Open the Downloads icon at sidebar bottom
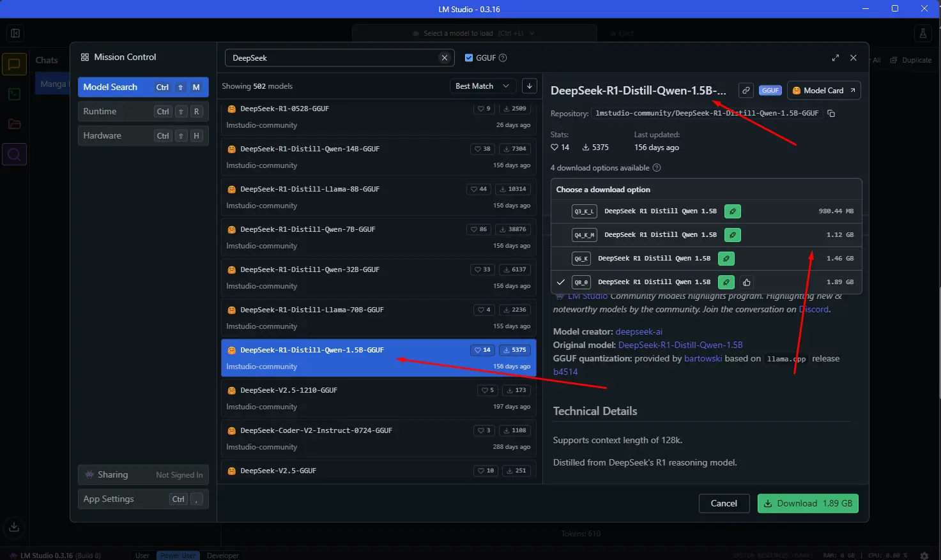The width and height of the screenshot is (941, 560). coord(14,527)
